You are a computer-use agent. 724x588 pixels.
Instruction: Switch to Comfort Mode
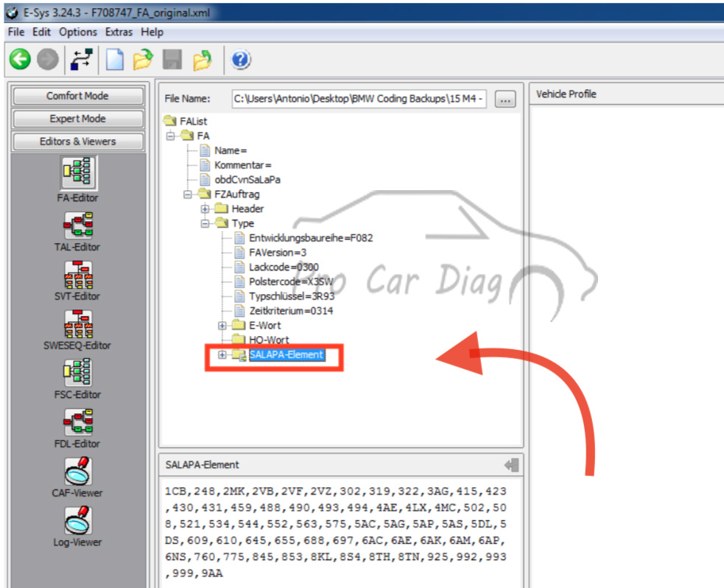pyautogui.click(x=77, y=96)
